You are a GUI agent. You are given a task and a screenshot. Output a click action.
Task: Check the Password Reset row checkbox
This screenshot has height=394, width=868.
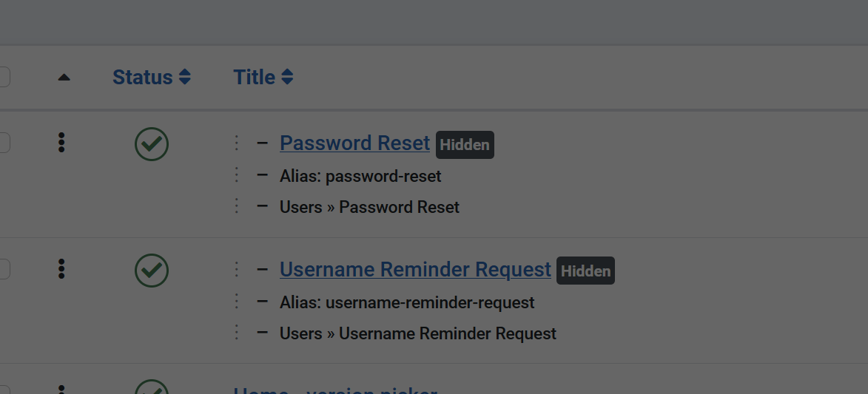(3, 143)
